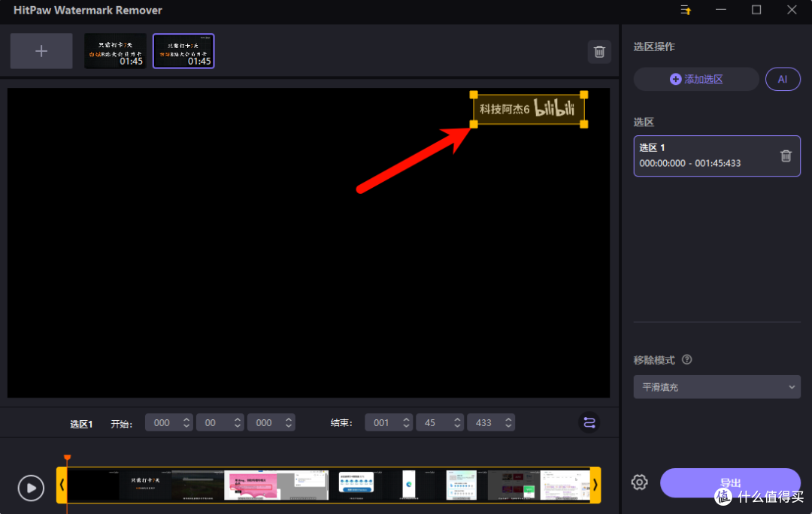Open help for 移除模式
812x514 pixels.
pyautogui.click(x=686, y=360)
